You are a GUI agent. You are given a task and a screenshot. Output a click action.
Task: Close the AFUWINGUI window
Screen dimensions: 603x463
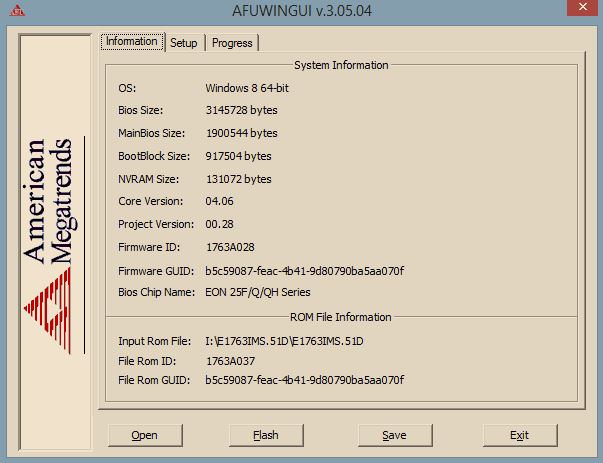click(583, 7)
